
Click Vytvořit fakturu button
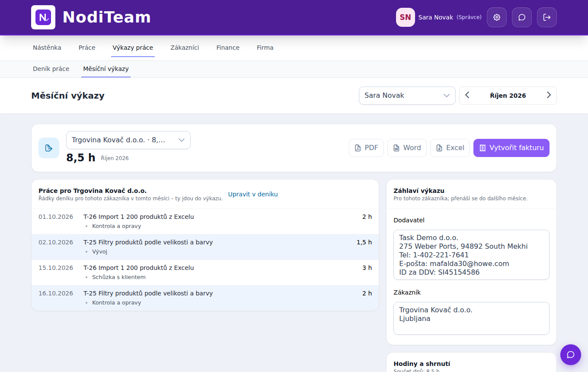pyautogui.click(x=511, y=148)
